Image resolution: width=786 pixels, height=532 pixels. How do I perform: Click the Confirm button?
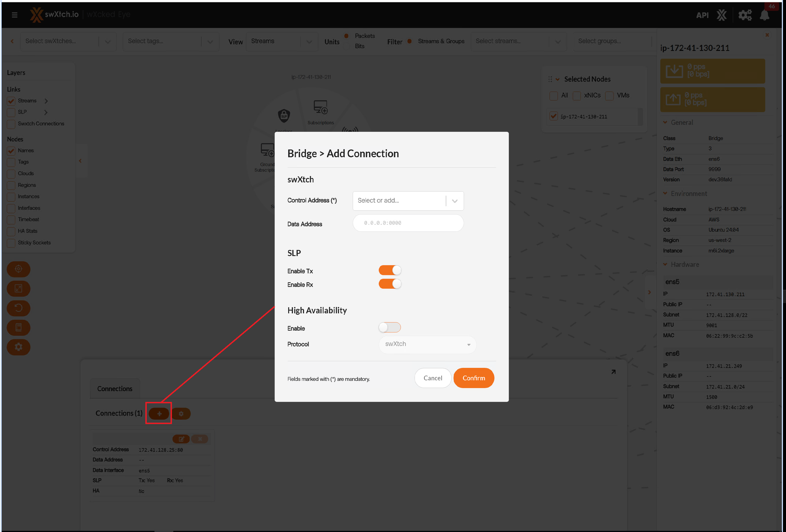473,378
